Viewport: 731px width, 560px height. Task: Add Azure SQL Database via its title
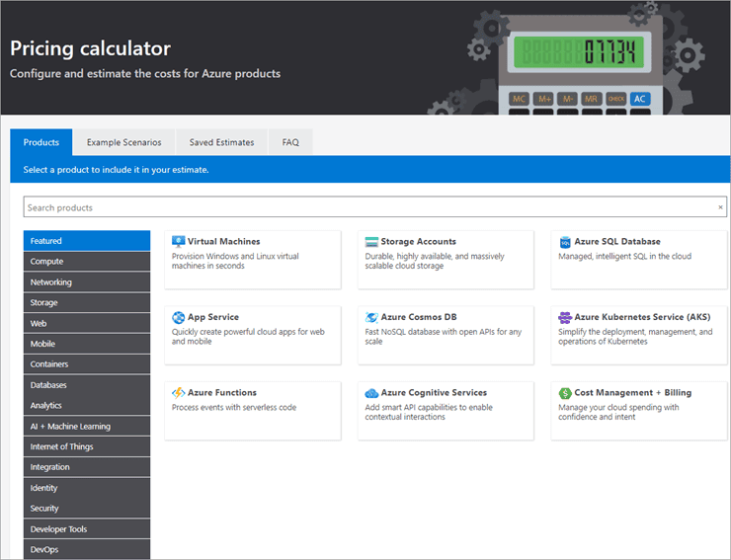[x=617, y=242]
